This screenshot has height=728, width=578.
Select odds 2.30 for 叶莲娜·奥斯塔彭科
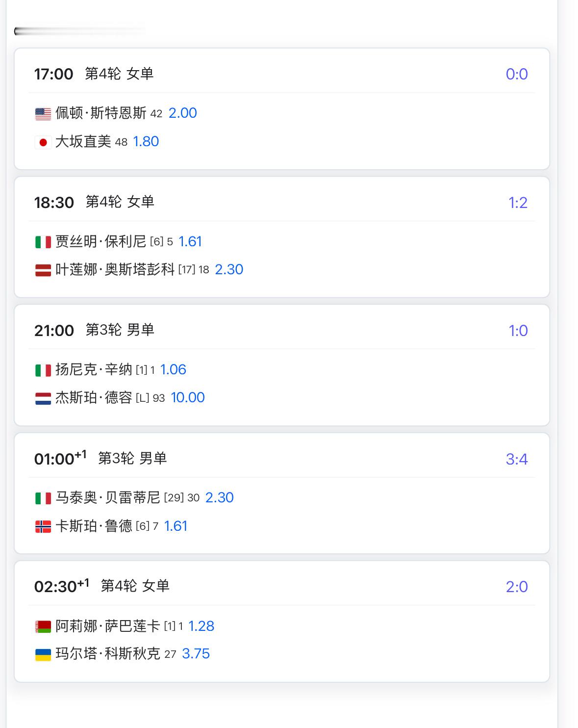pos(229,270)
